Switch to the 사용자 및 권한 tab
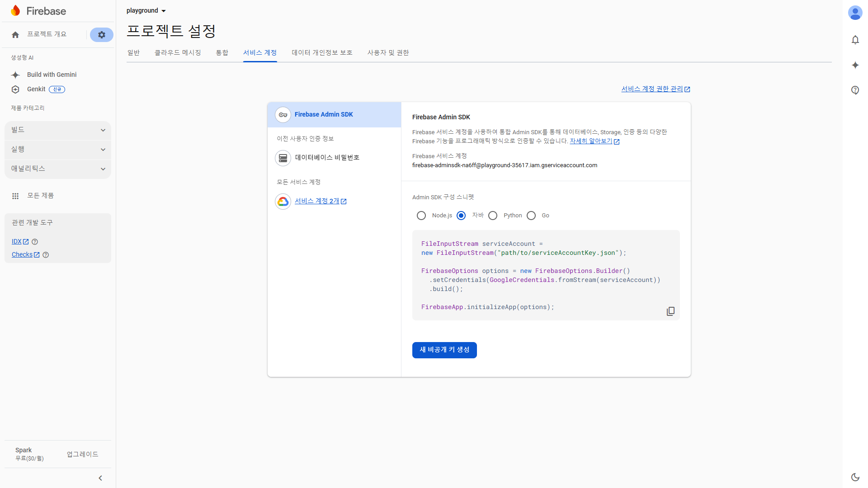This screenshot has height=488, width=868. click(388, 53)
